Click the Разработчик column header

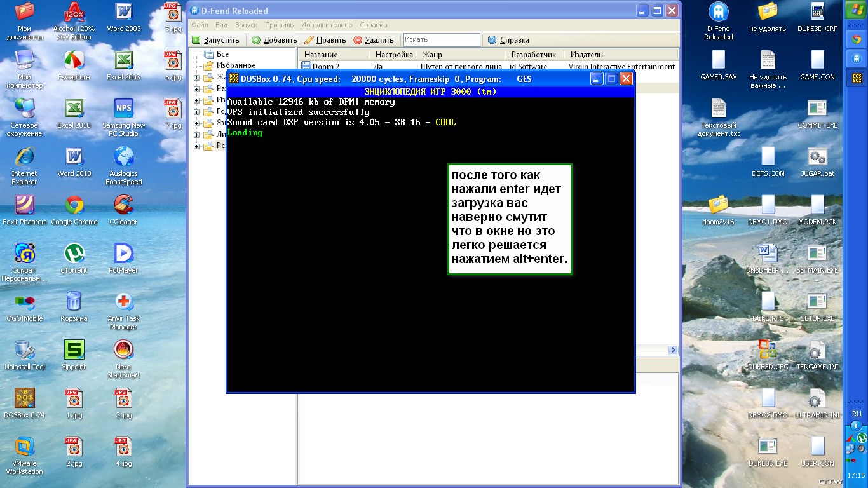click(x=534, y=55)
